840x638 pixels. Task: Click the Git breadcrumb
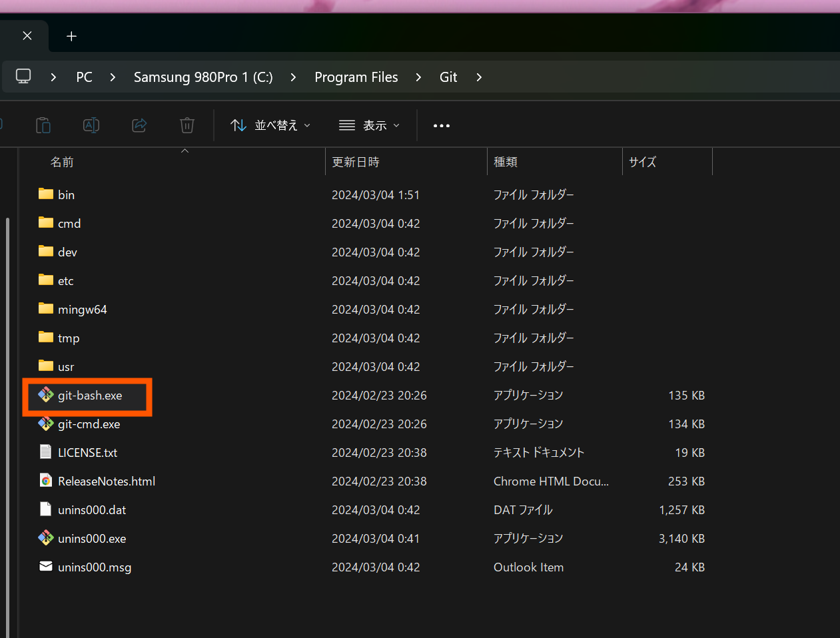click(448, 77)
